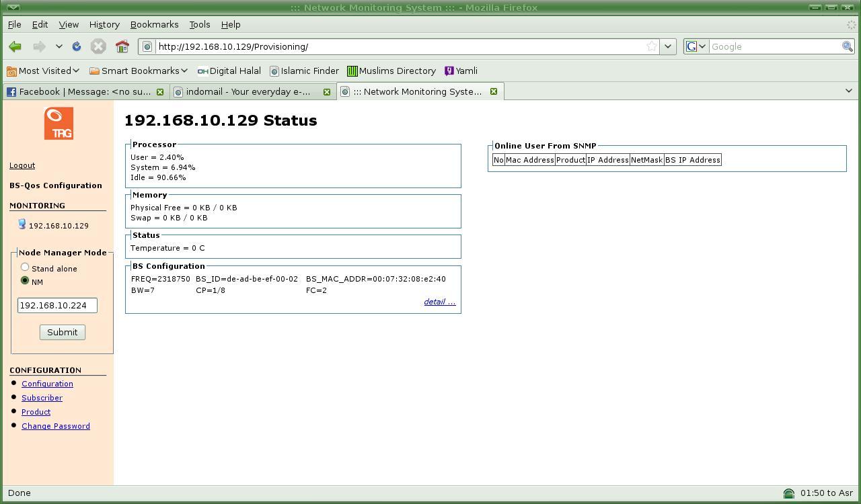Click the Stop loading icon
This screenshot has width=861, height=504.
(98, 46)
